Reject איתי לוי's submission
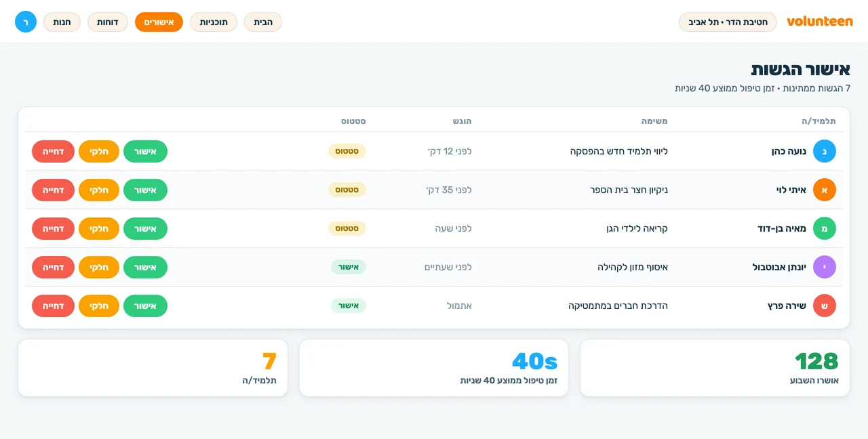Viewport: 868px width, 439px height. pos(53,190)
